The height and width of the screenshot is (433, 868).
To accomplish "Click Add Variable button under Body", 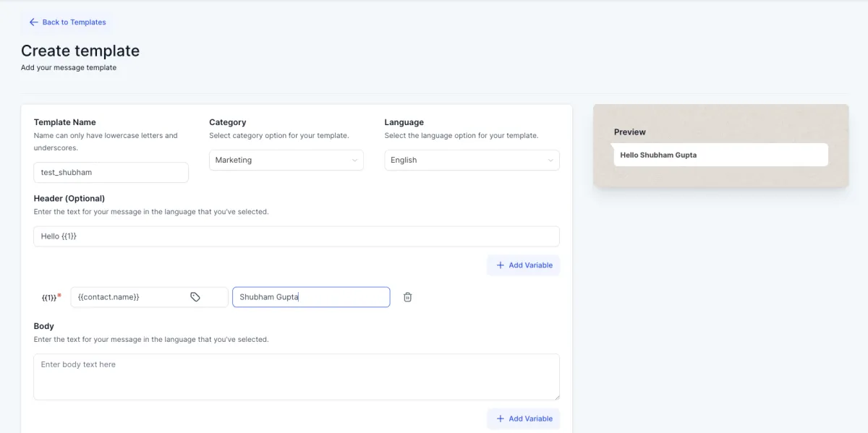I will [x=524, y=419].
